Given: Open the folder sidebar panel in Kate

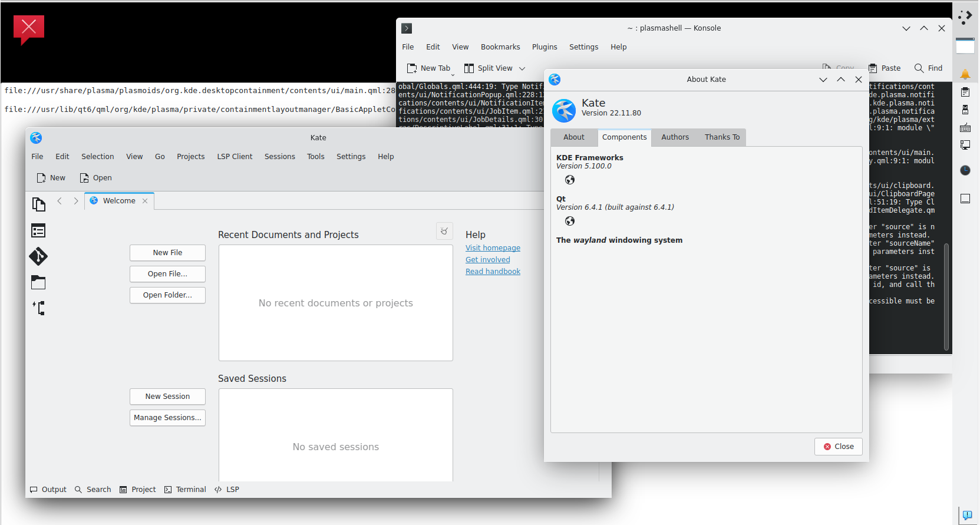Looking at the screenshot, I should click(x=38, y=282).
